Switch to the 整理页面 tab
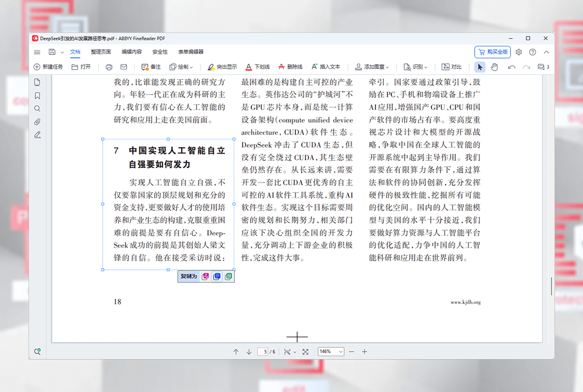This screenshot has height=392, width=583. pos(101,52)
